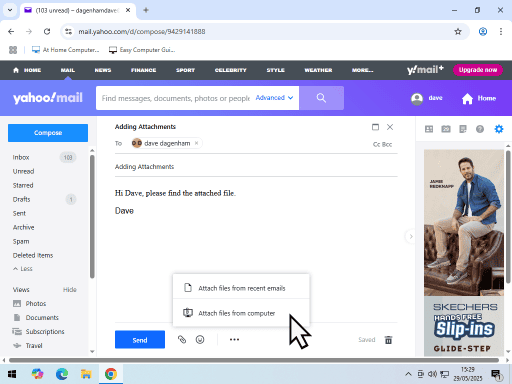512x384 pixels.
Task: Click the folder list vertical scrollbar
Action: pos(92,217)
